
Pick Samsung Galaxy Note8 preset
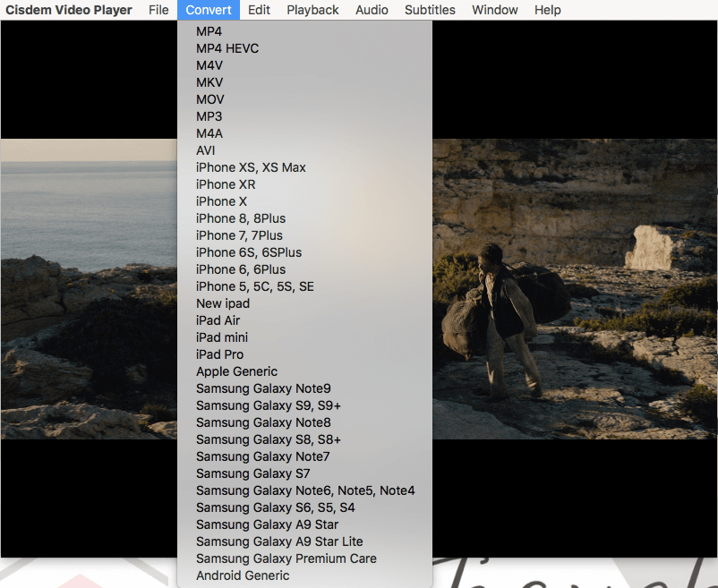(304, 422)
